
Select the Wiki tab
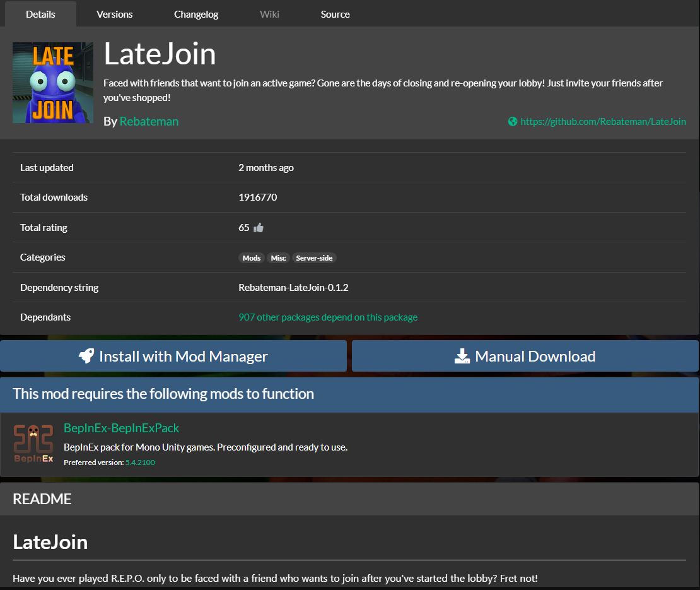(269, 15)
